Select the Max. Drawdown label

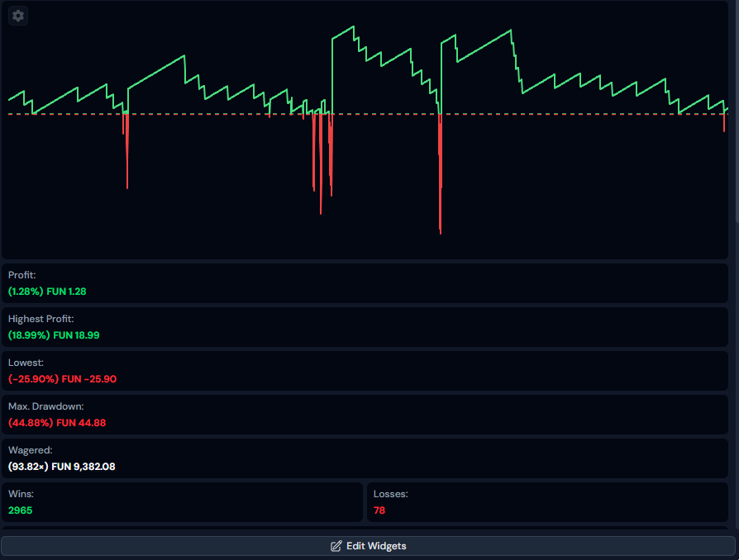point(46,406)
